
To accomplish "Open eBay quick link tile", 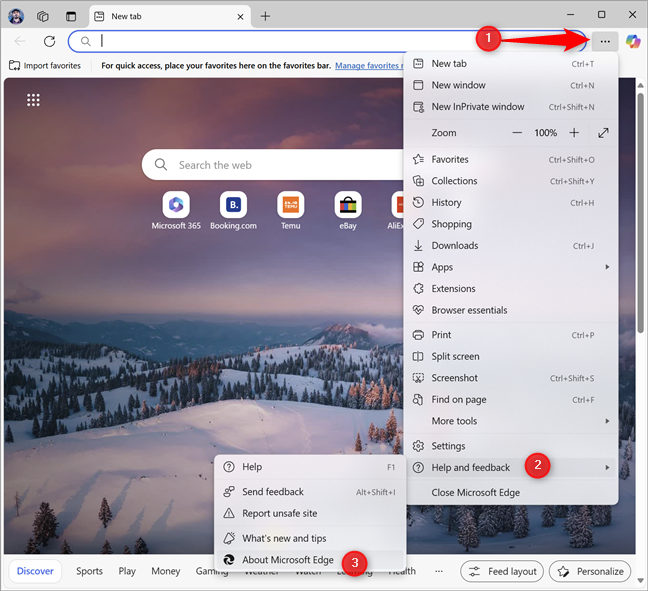I will (348, 210).
